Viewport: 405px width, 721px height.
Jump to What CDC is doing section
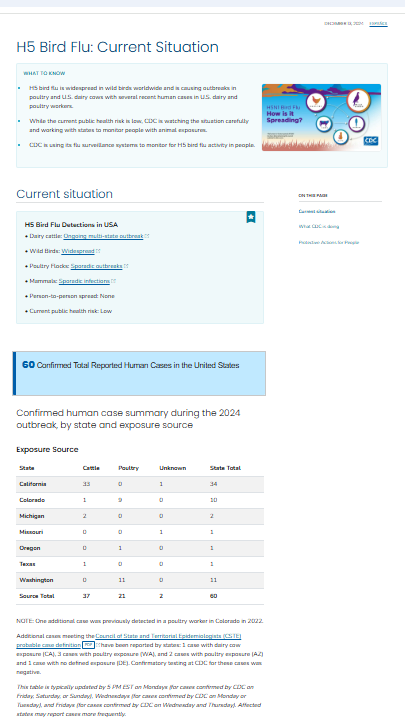pos(319,226)
